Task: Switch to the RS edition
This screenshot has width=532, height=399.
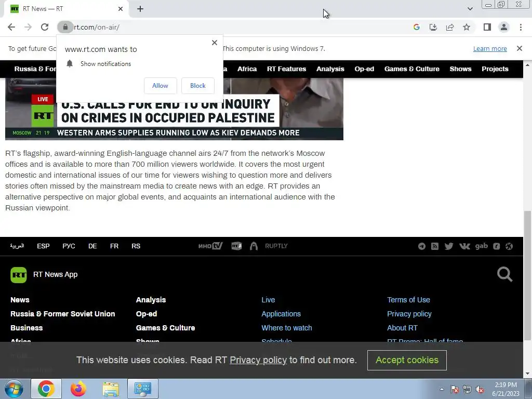Action: click(136, 246)
